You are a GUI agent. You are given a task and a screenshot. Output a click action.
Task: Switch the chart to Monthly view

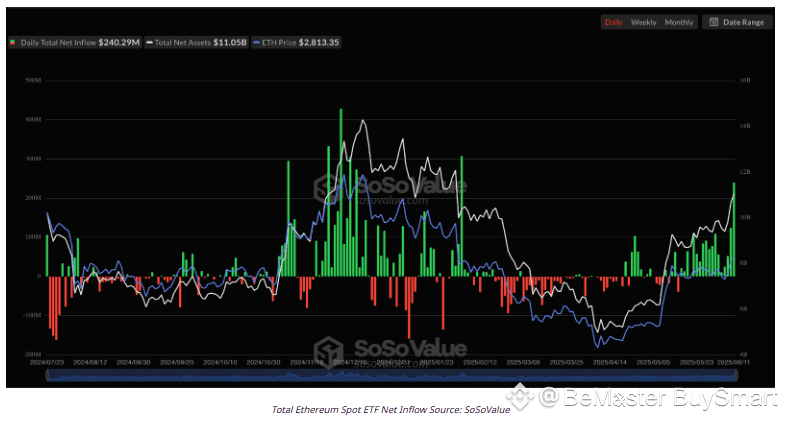coord(679,22)
